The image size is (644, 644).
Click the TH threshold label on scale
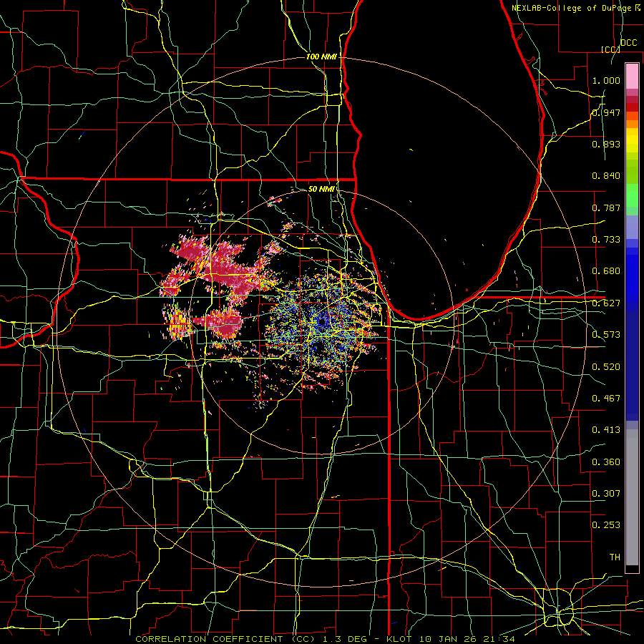615,557
